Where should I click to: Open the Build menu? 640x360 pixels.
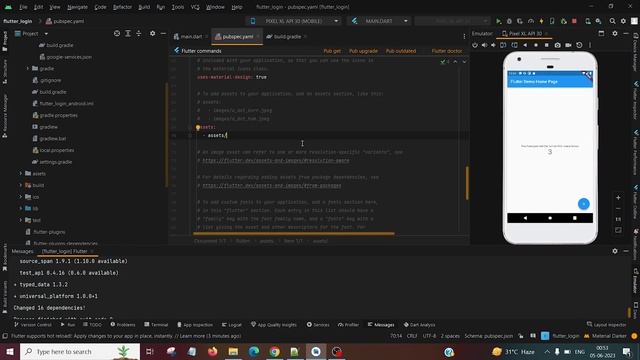tap(144, 7)
